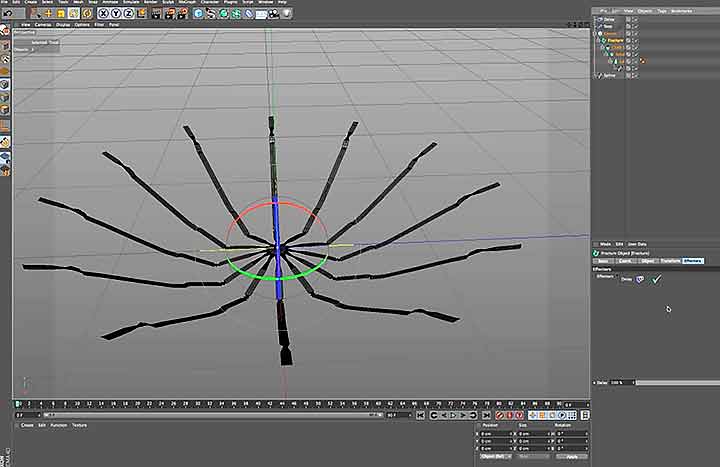This screenshot has height=467, width=720.
Task: Toggle Delay effector checkmark in Effectors list
Action: point(657,279)
